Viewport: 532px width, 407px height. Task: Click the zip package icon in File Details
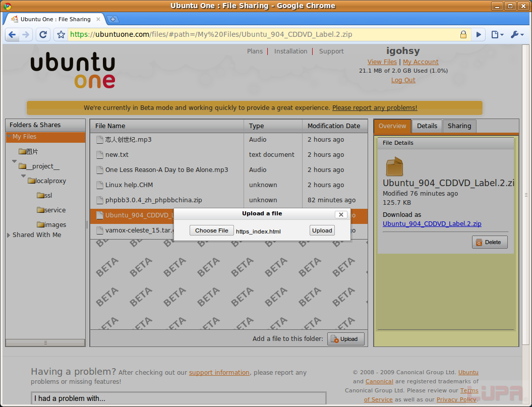[394, 166]
